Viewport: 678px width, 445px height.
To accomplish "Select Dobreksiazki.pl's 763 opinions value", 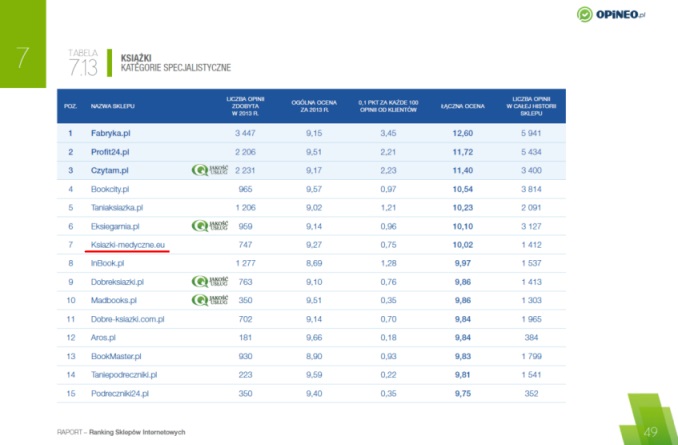I will [245, 282].
